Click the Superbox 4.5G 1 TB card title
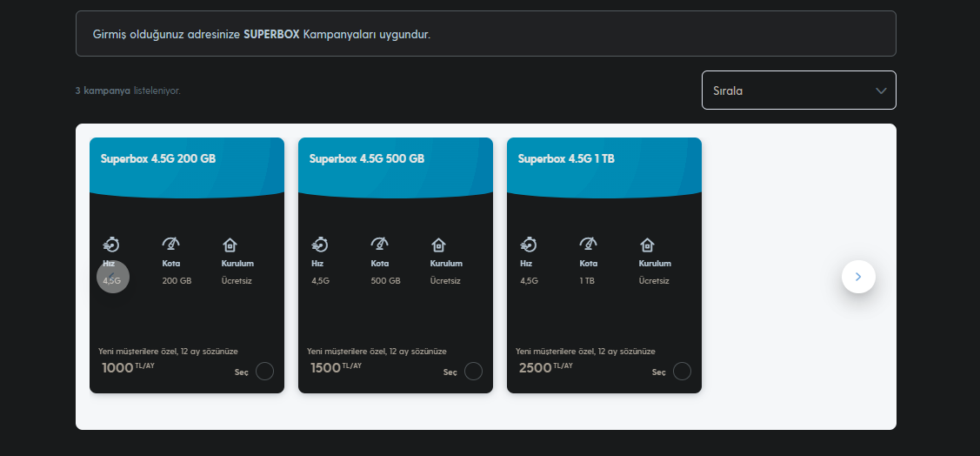This screenshot has width=980, height=456. (566, 159)
